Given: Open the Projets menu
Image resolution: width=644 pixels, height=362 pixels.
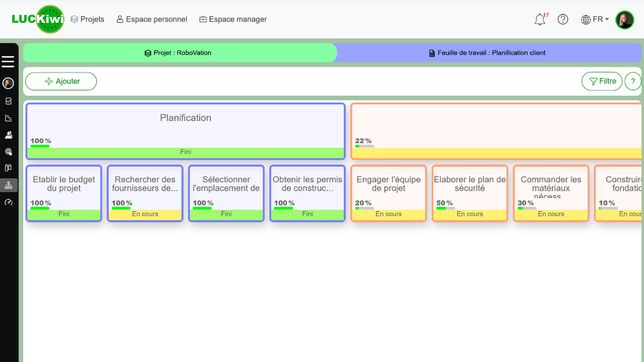Looking at the screenshot, I should coord(87,19).
